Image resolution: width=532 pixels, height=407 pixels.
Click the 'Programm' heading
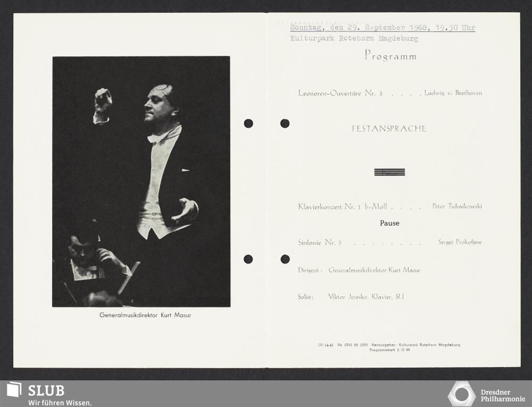(390, 55)
